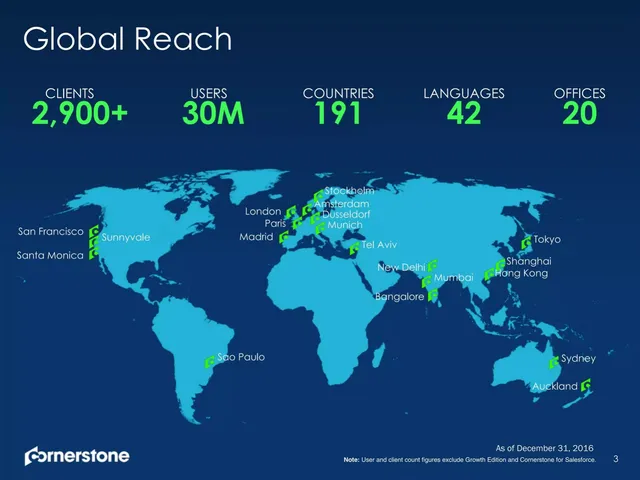The image size is (640, 480).
Task: Click the 'Sydney' city label
Action: 578,359
